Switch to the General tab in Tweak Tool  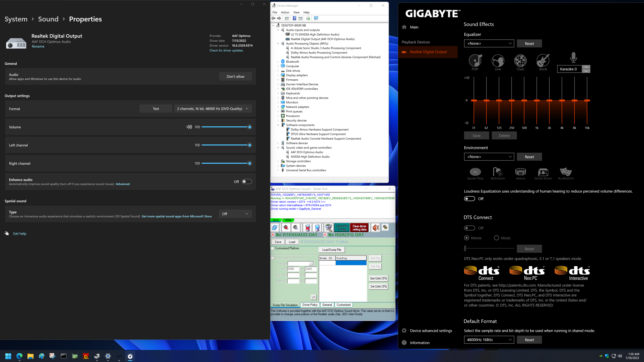(x=327, y=305)
